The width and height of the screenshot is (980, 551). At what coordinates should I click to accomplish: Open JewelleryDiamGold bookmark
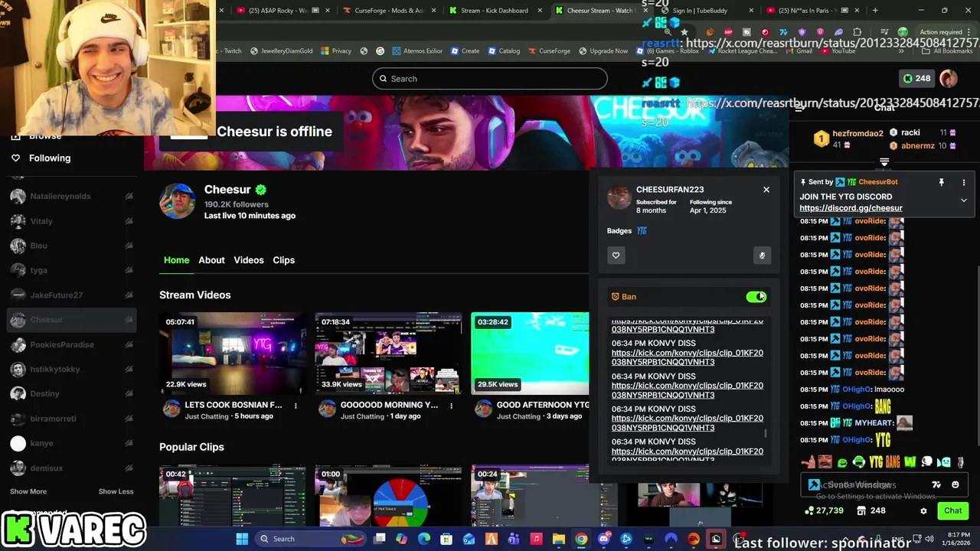click(x=280, y=51)
